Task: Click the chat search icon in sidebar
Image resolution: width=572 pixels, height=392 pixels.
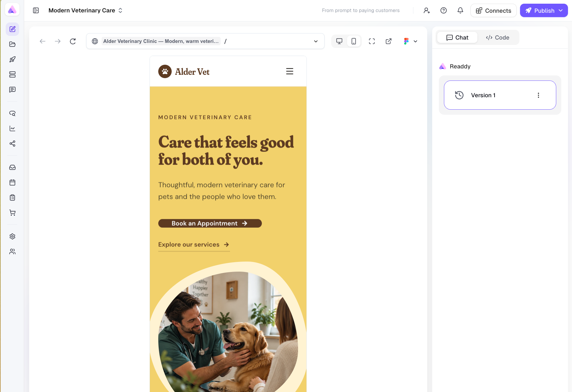Action: click(x=12, y=113)
